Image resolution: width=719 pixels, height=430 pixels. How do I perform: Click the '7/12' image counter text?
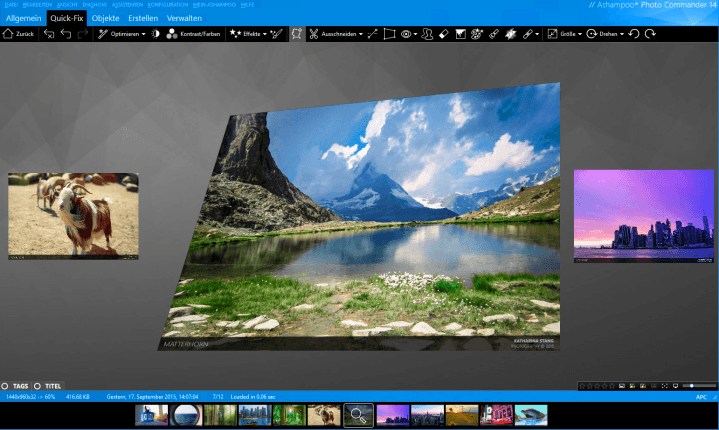tap(218, 397)
